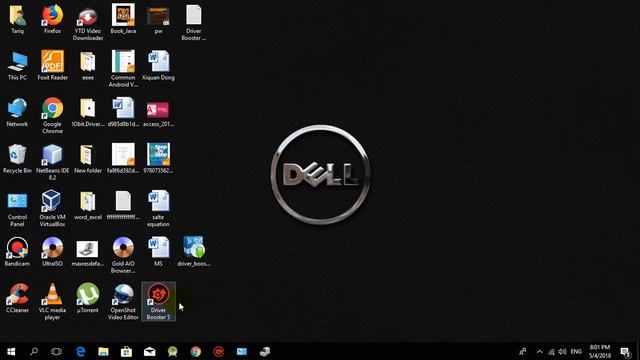Viewport: 640px width, 360px height.
Task: Launch Microsoft Edge from taskbar
Action: coord(80,351)
